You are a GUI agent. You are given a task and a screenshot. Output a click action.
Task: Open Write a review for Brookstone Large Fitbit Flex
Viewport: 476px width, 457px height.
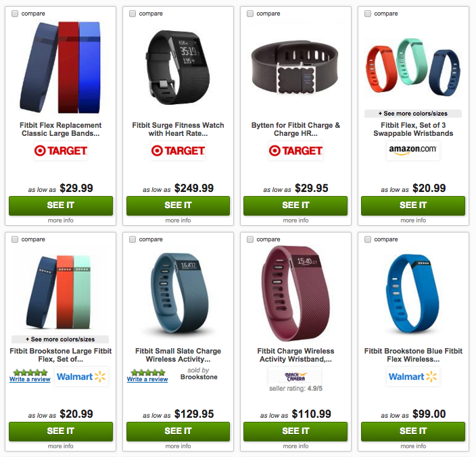30,379
